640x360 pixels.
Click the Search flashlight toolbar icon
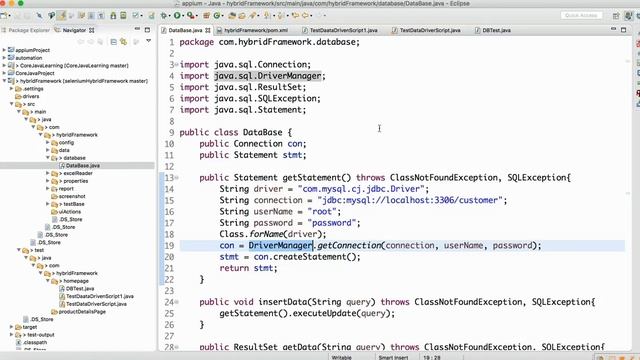pyautogui.click(x=253, y=16)
